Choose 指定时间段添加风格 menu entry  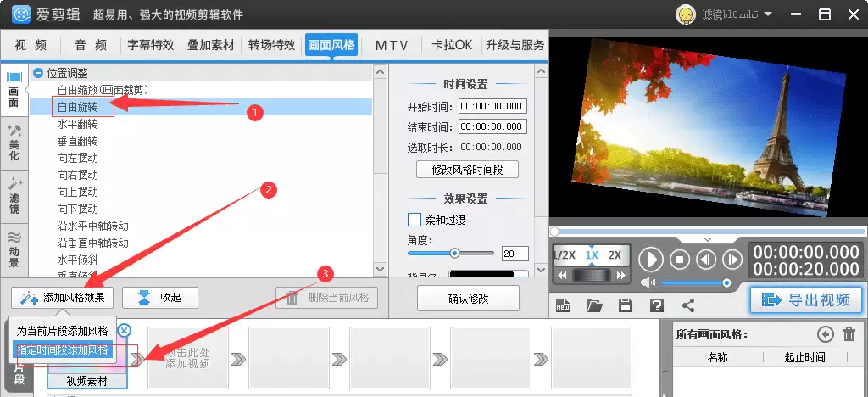62,350
